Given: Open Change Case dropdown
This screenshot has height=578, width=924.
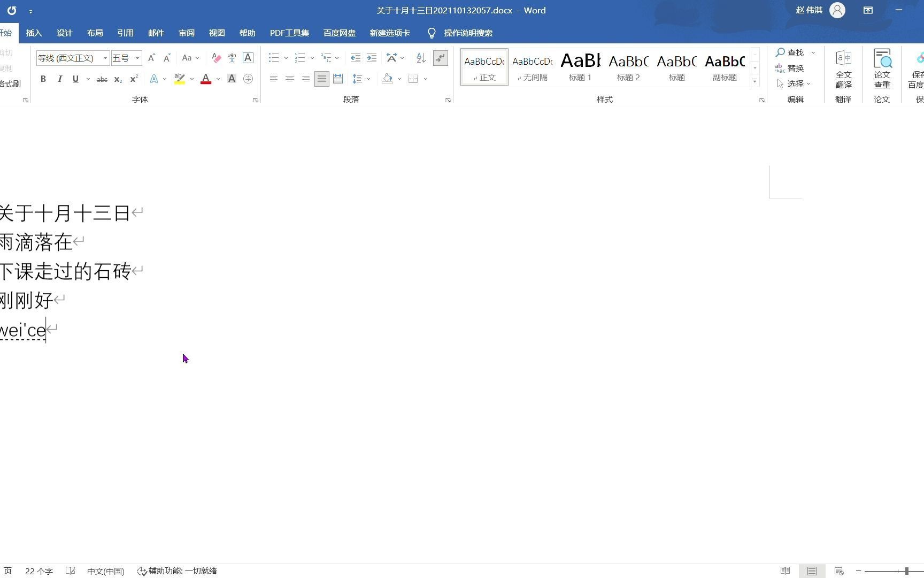Looking at the screenshot, I should pos(190,58).
